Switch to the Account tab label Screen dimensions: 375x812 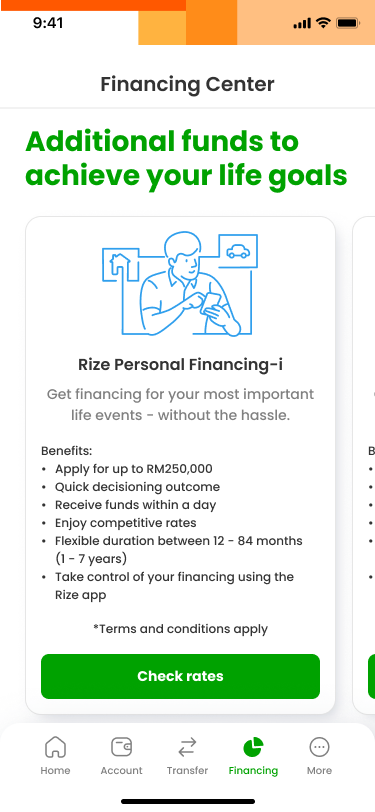click(121, 770)
